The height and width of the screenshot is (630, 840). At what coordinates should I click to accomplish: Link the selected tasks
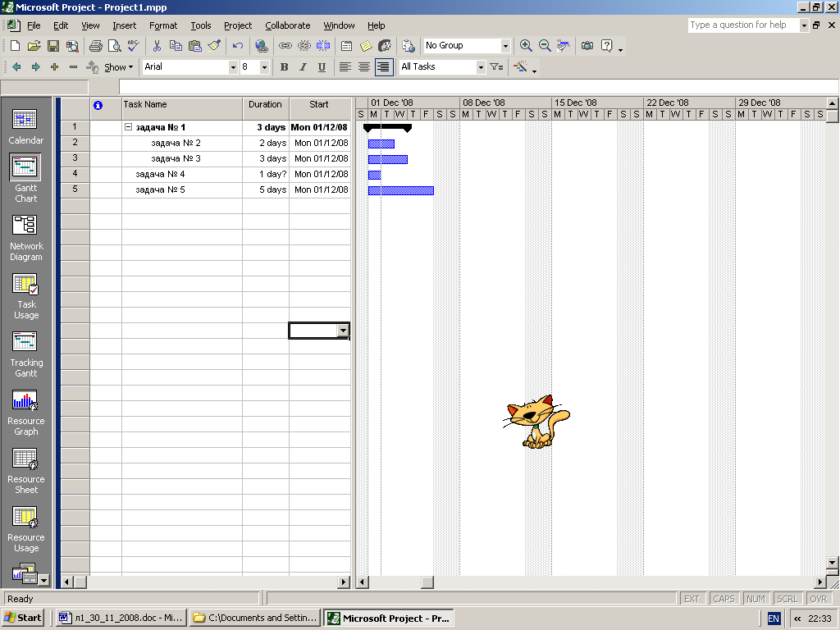pyautogui.click(x=285, y=46)
